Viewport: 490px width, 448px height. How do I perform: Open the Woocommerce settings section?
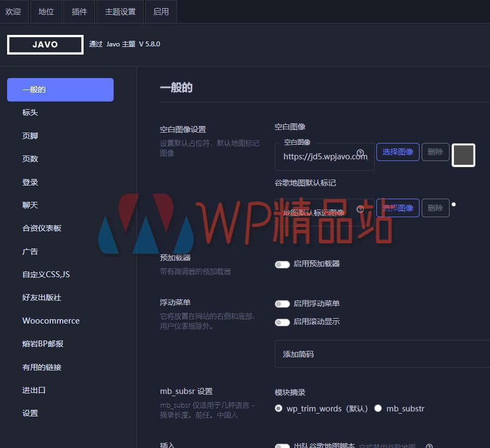[50, 320]
